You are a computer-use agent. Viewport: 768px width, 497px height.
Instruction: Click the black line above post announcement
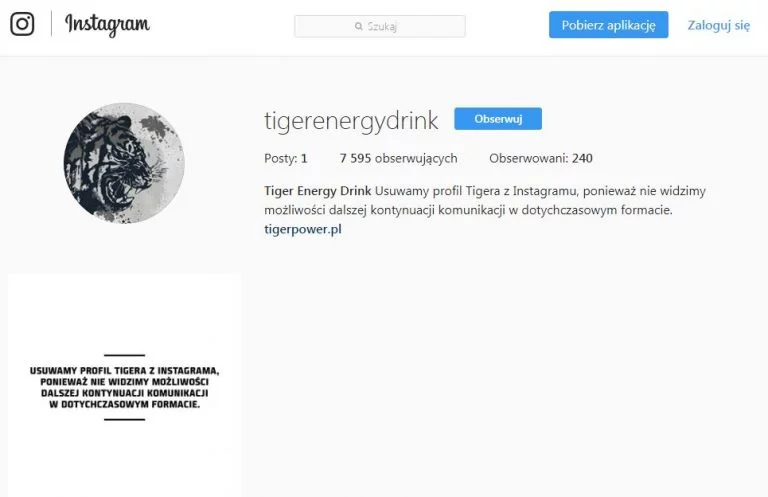tap(124, 355)
